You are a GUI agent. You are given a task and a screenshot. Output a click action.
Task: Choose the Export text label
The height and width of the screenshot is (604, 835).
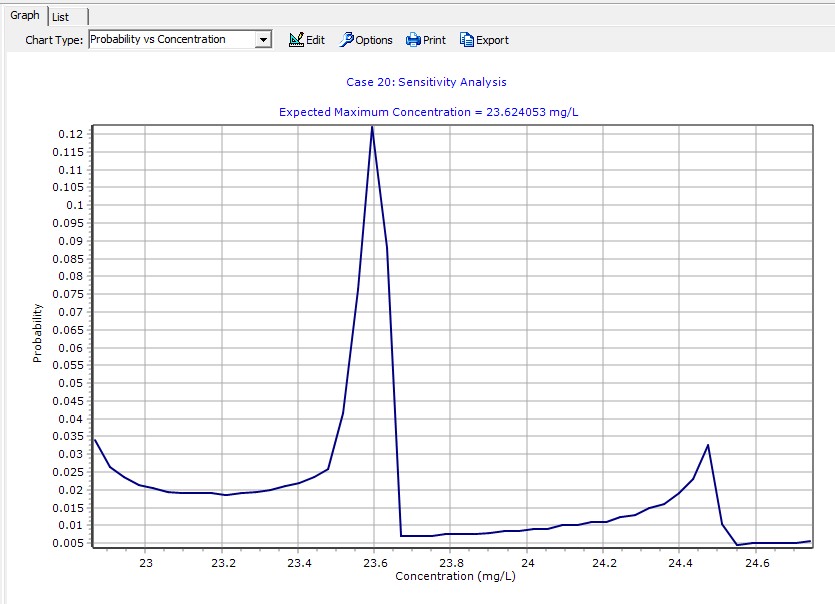point(492,40)
